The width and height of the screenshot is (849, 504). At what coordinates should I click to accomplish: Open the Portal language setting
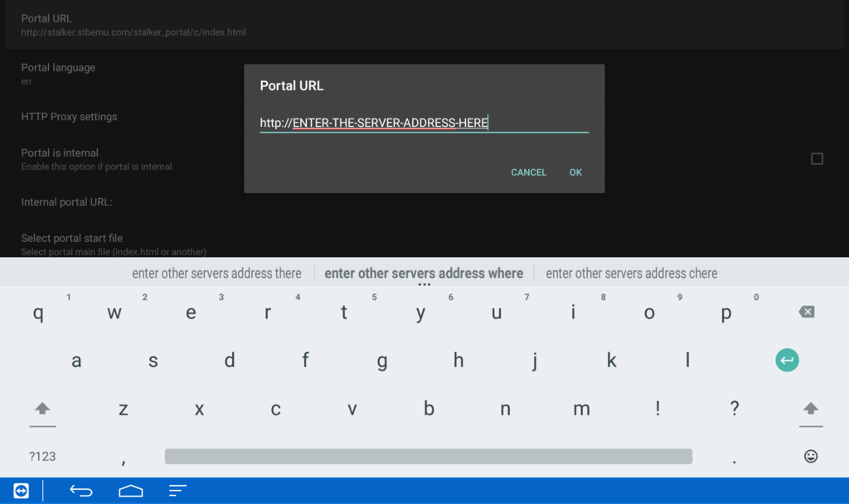coord(58,73)
